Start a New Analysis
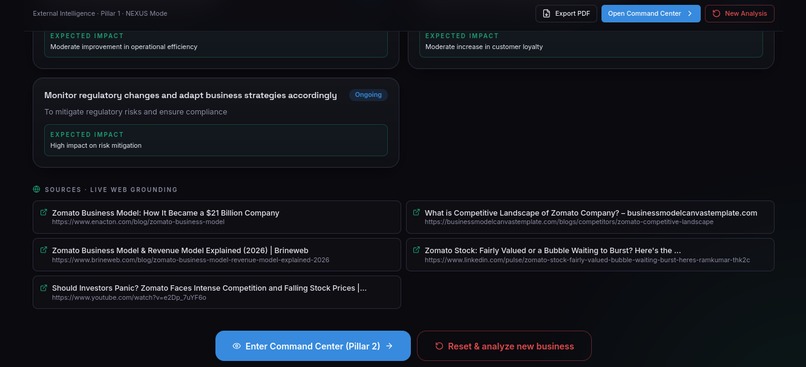The image size is (806, 367). click(x=740, y=14)
